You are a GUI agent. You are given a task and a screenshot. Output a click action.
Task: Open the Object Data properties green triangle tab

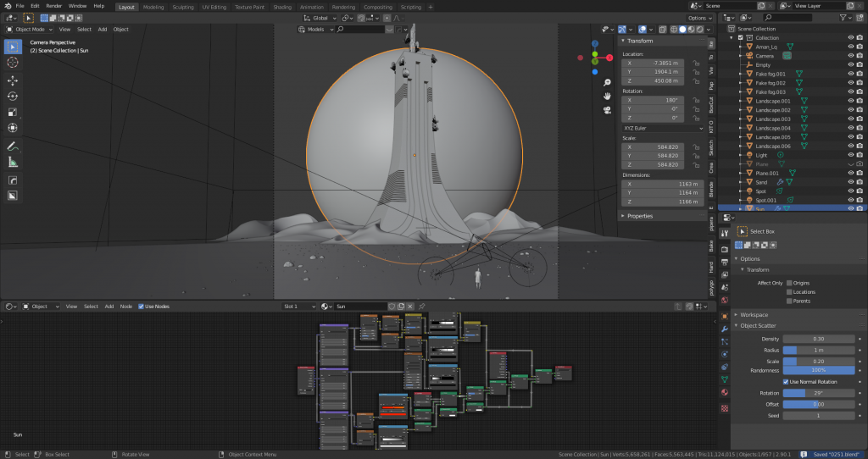(725, 379)
